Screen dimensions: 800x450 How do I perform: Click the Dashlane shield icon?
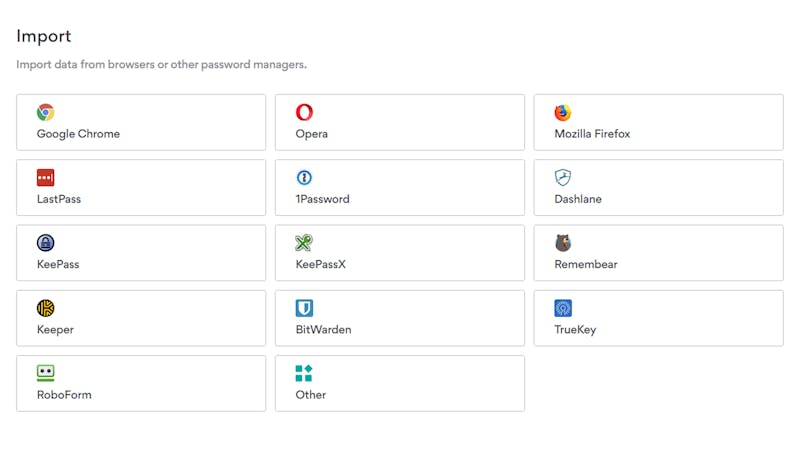(563, 178)
